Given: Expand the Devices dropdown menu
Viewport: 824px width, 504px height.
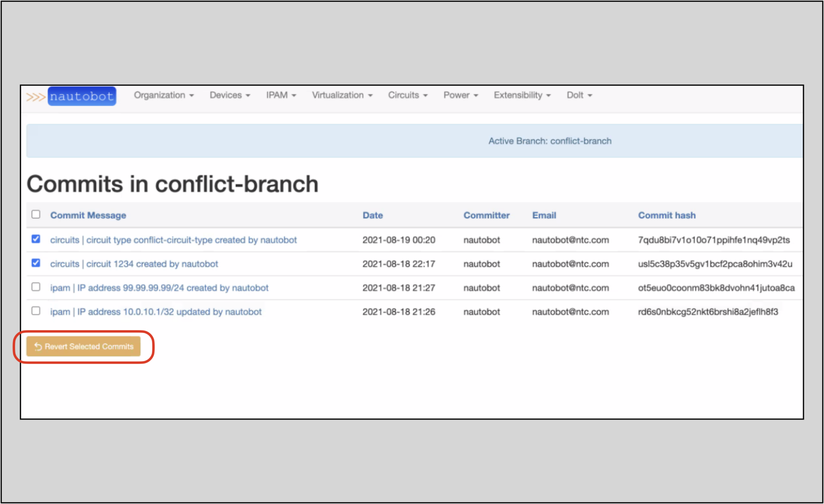Looking at the screenshot, I should [x=230, y=95].
